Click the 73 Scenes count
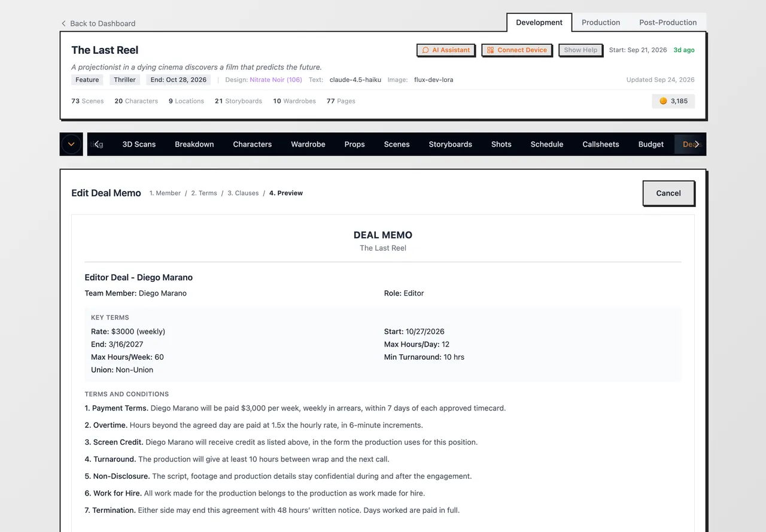 pos(87,101)
